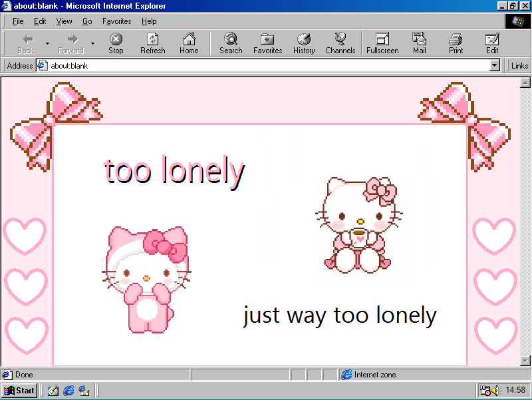This screenshot has width=532, height=400.
Task: Close the Internet Explorer window
Action: pyautogui.click(x=525, y=6)
